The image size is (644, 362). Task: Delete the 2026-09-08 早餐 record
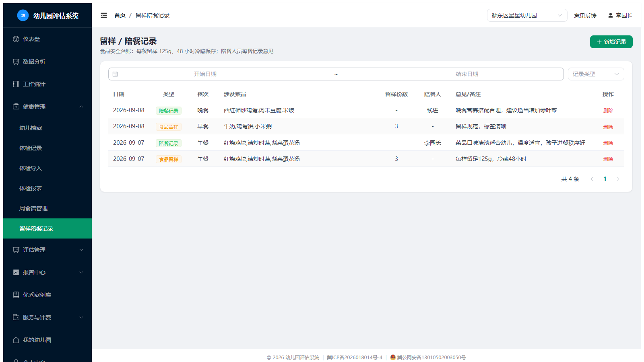point(608,127)
